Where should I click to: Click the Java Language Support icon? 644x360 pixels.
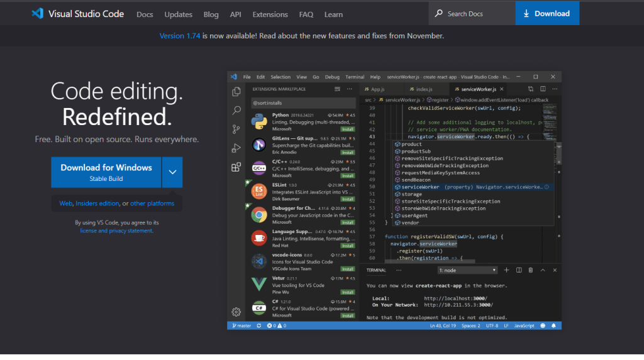[x=259, y=238]
